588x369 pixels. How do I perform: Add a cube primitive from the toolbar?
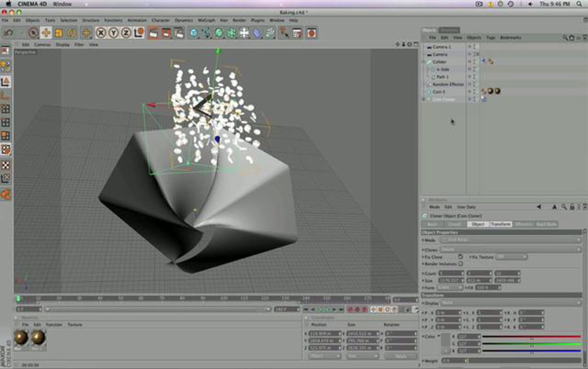pyautogui.click(x=194, y=33)
